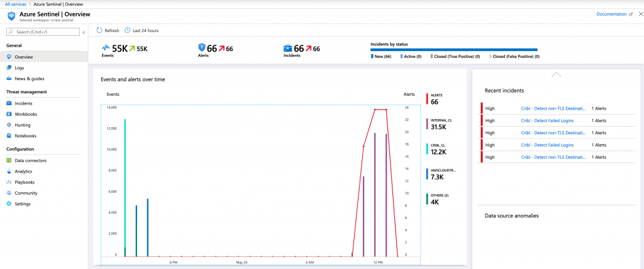Click the Refresh icon in toolbar
This screenshot has height=269, width=644.
[100, 30]
